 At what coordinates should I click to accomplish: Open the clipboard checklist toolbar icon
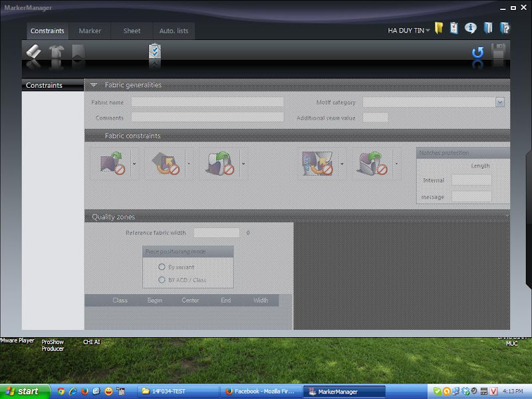pyautogui.click(x=155, y=51)
